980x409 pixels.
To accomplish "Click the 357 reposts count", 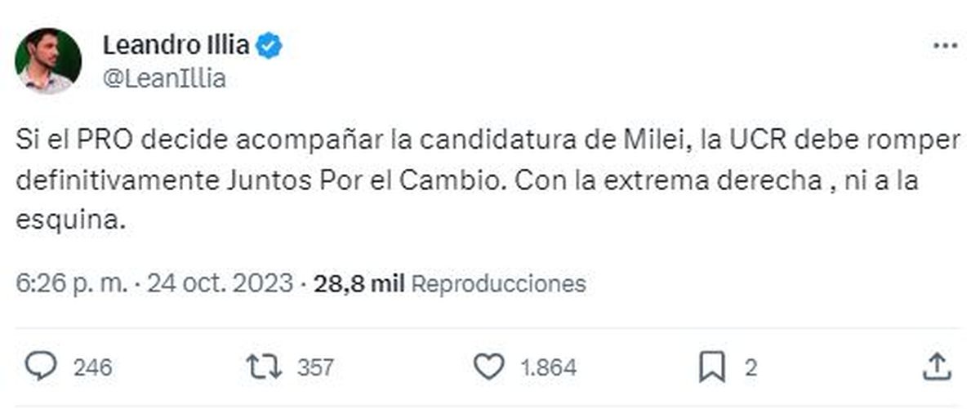I will (315, 368).
